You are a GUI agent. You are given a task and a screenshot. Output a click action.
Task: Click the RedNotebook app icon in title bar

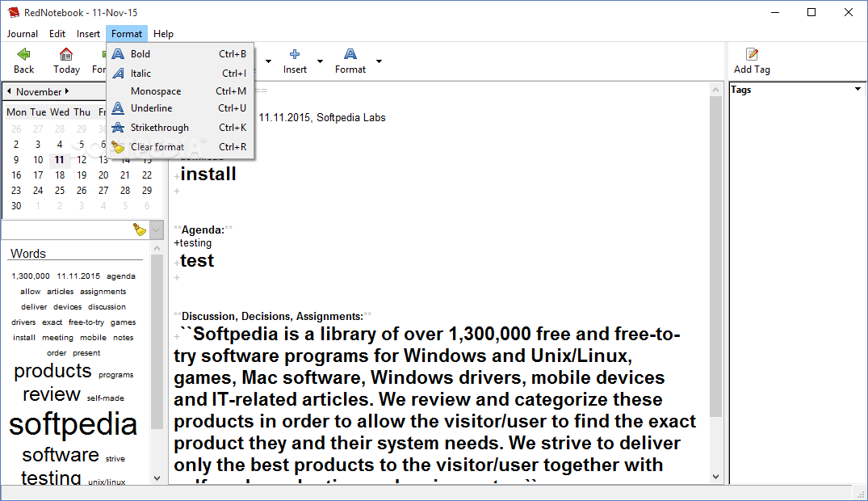(13, 12)
